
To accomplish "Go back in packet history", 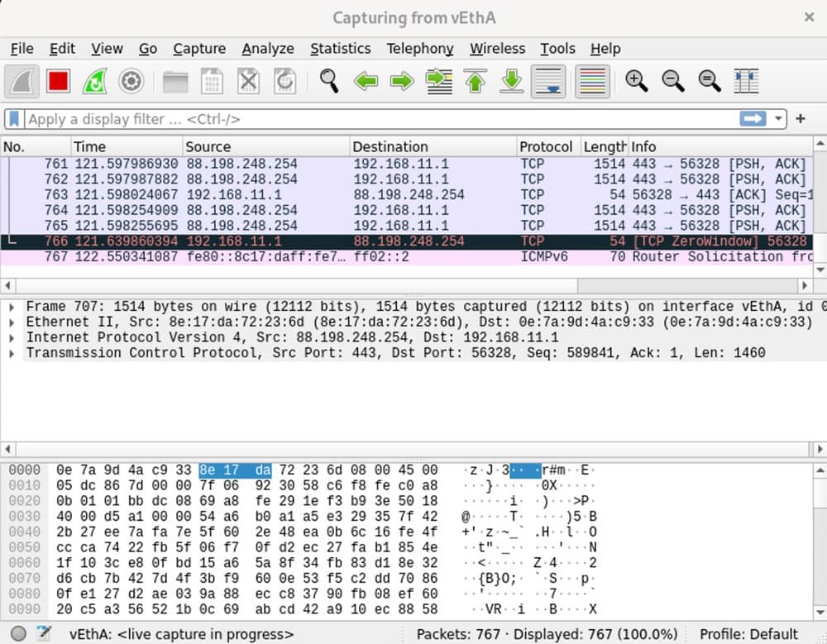I will point(366,81).
